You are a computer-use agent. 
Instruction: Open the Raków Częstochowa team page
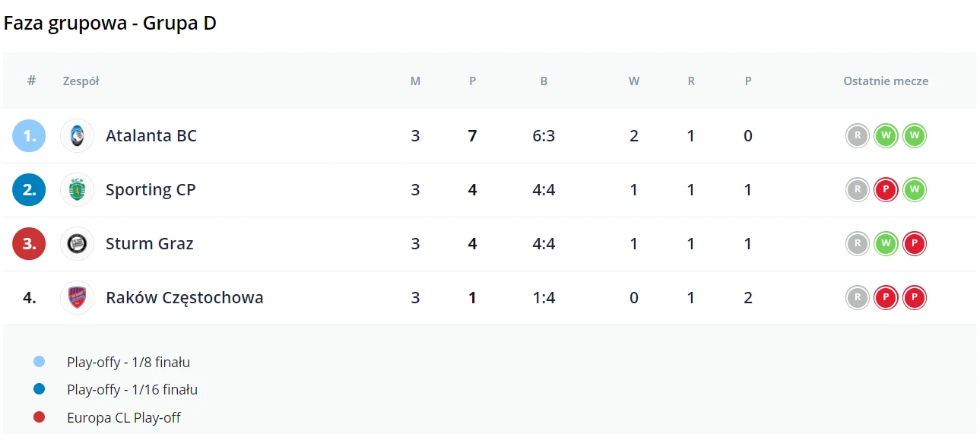(185, 298)
